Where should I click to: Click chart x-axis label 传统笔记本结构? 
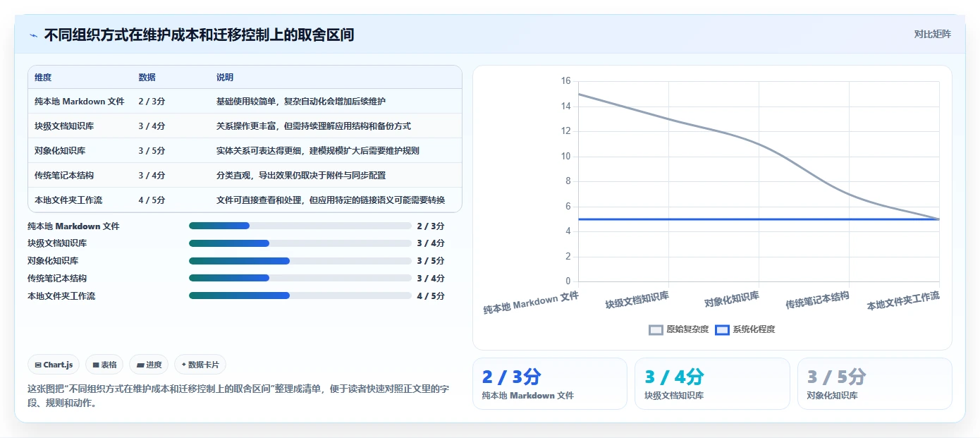click(x=818, y=300)
